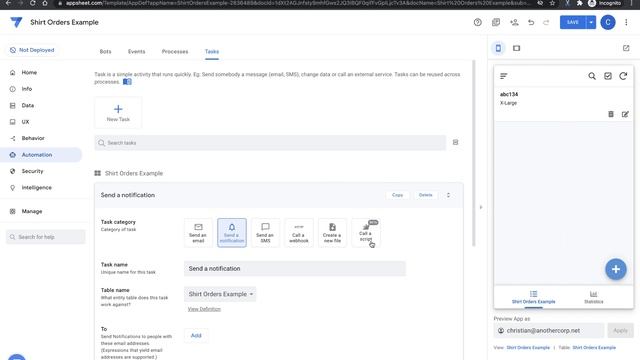Choose Send a notification task category
The width and height of the screenshot is (640, 360).
pyautogui.click(x=232, y=233)
